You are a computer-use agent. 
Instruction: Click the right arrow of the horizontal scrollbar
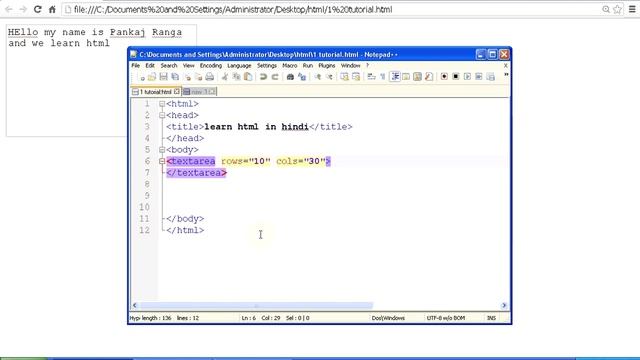tap(504, 305)
